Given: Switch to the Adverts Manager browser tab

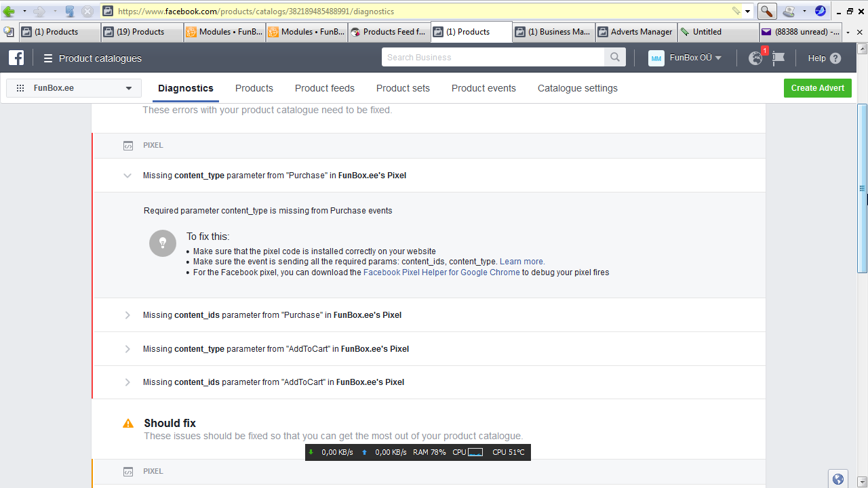Looking at the screenshot, I should (x=637, y=32).
